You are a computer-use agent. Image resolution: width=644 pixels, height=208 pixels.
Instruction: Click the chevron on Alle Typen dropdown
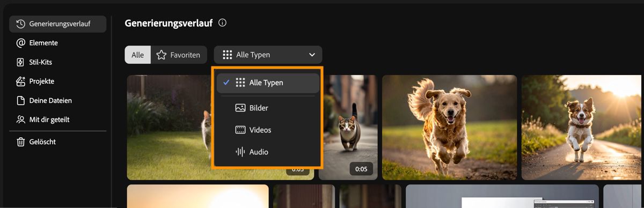tap(312, 55)
